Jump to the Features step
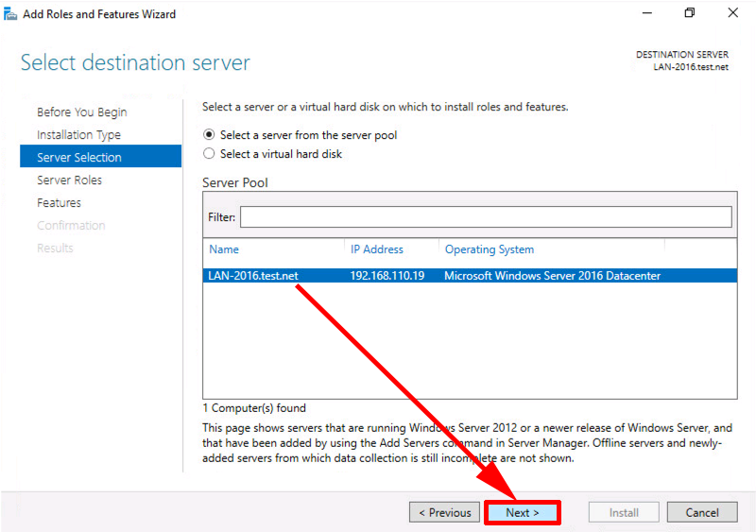Image resolution: width=756 pixels, height=532 pixels. 59,202
